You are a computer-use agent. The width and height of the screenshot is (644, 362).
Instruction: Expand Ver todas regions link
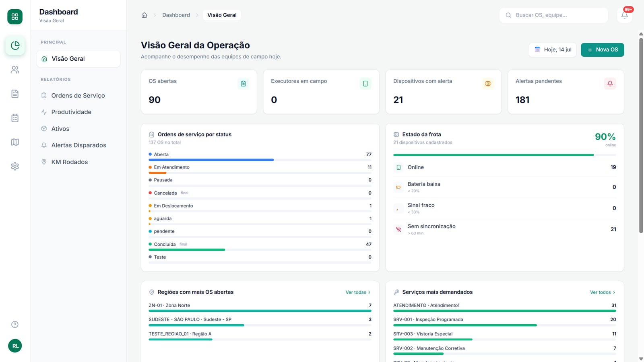point(358,292)
